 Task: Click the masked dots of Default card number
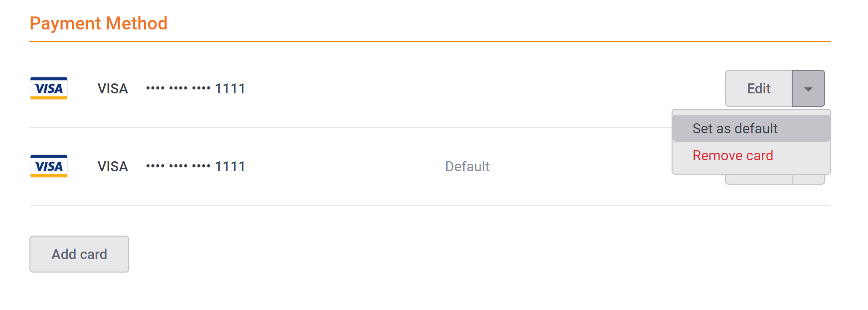coord(178,166)
